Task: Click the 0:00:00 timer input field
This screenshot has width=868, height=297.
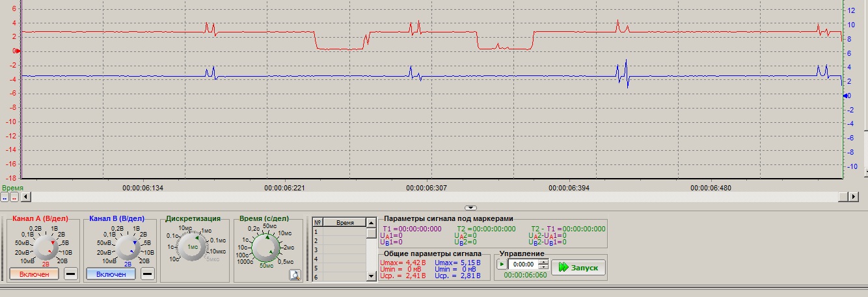Action: pos(522,265)
